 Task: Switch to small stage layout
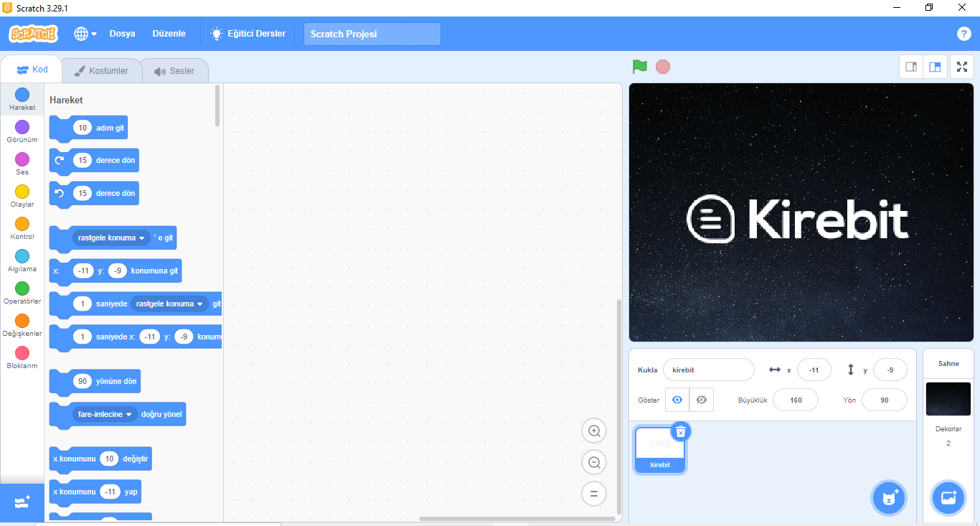click(911, 67)
